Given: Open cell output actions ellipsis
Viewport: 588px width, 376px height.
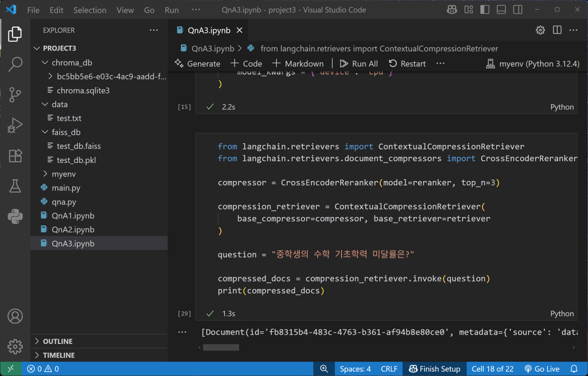Looking at the screenshot, I should click(182, 332).
